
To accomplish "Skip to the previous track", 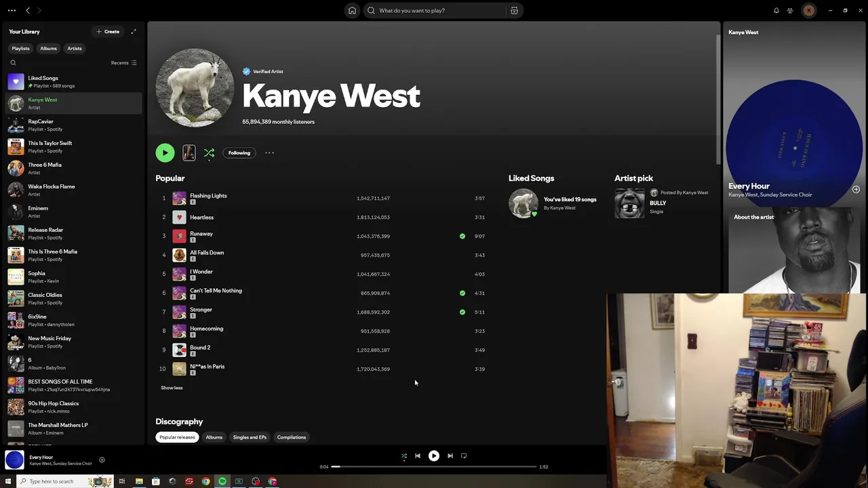I will 418,455.
